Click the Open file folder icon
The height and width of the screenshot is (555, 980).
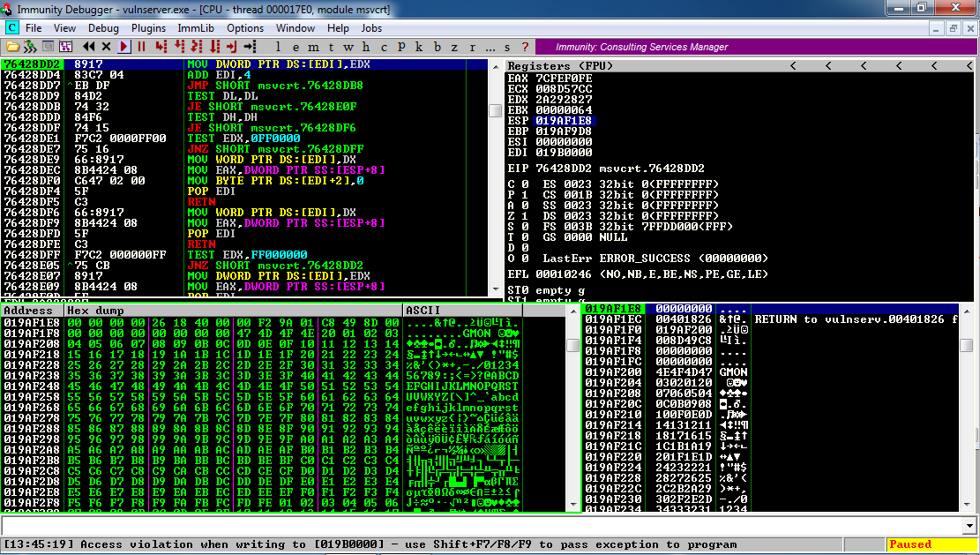tap(11, 46)
